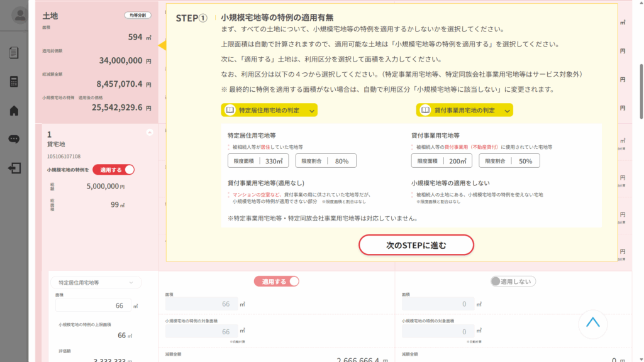
Task: Click the book icon beside 特定居住用宅地の判定
Action: tap(230, 110)
